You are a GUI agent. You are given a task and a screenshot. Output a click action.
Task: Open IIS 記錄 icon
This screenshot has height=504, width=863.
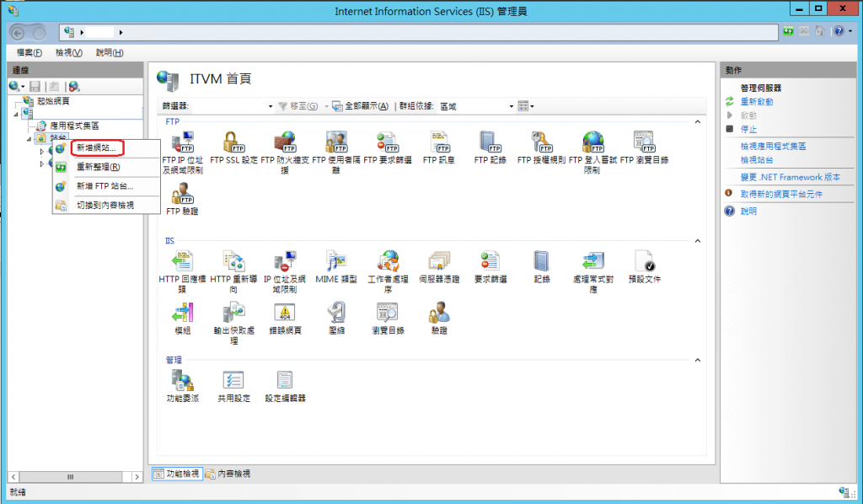pyautogui.click(x=541, y=267)
